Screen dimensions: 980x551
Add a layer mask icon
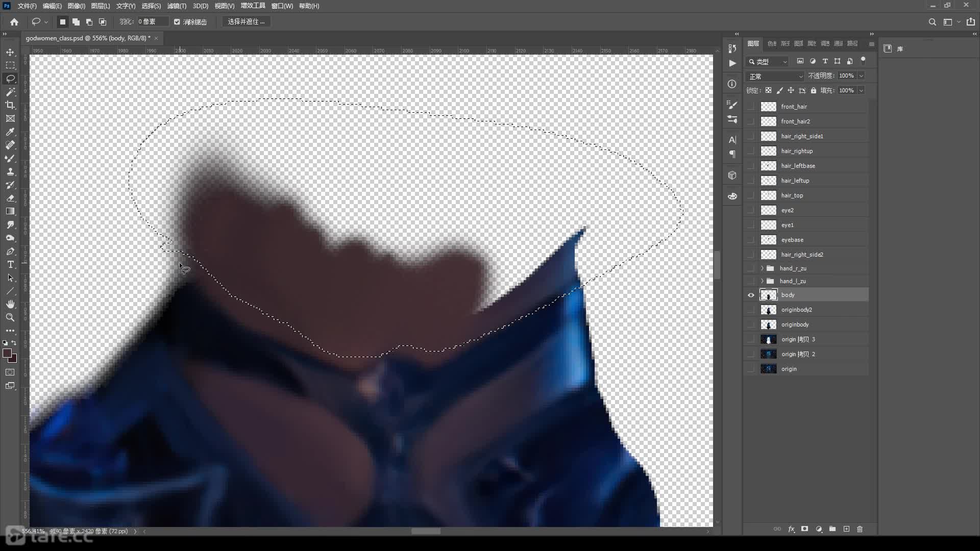[x=805, y=529]
